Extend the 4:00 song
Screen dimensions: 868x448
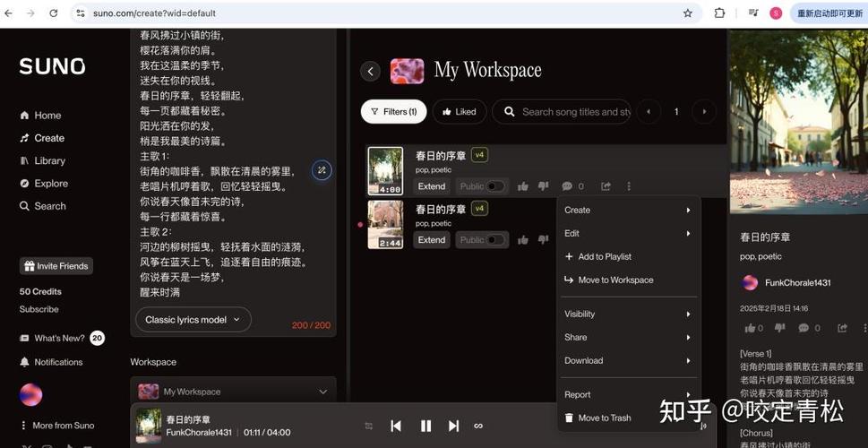point(431,186)
